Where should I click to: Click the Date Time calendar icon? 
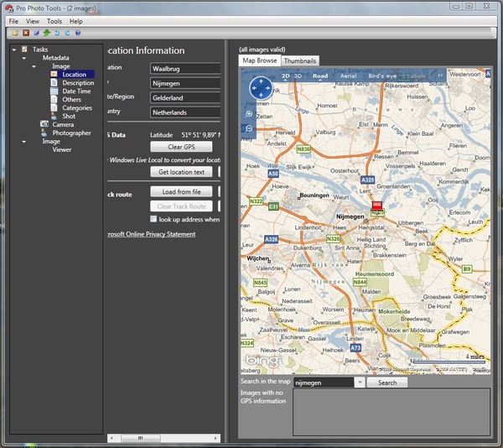(54, 91)
